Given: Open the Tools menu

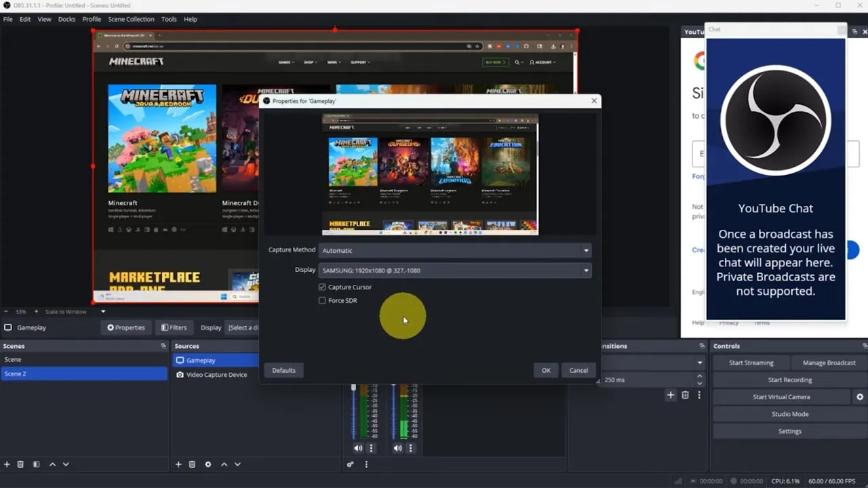Looking at the screenshot, I should coord(169,19).
